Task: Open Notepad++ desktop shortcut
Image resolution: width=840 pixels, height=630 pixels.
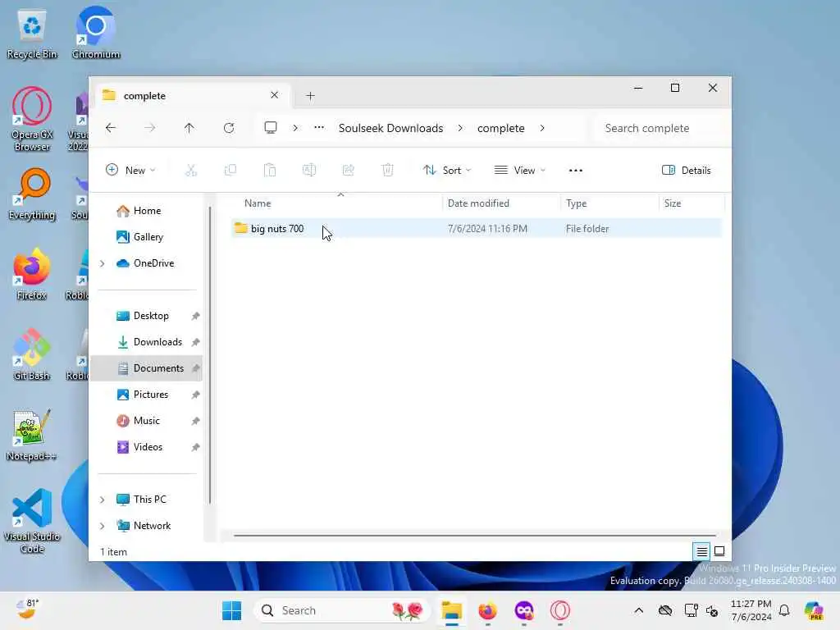Action: click(32, 435)
